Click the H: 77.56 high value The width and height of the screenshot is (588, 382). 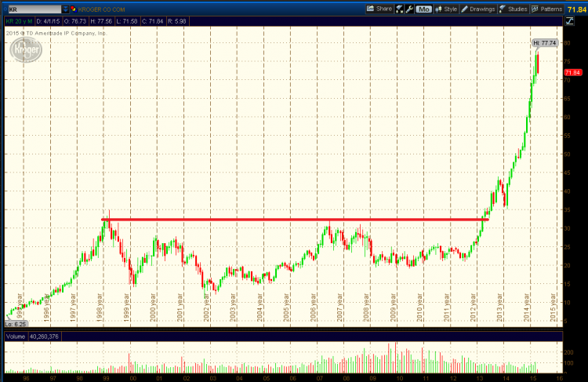tap(101, 21)
